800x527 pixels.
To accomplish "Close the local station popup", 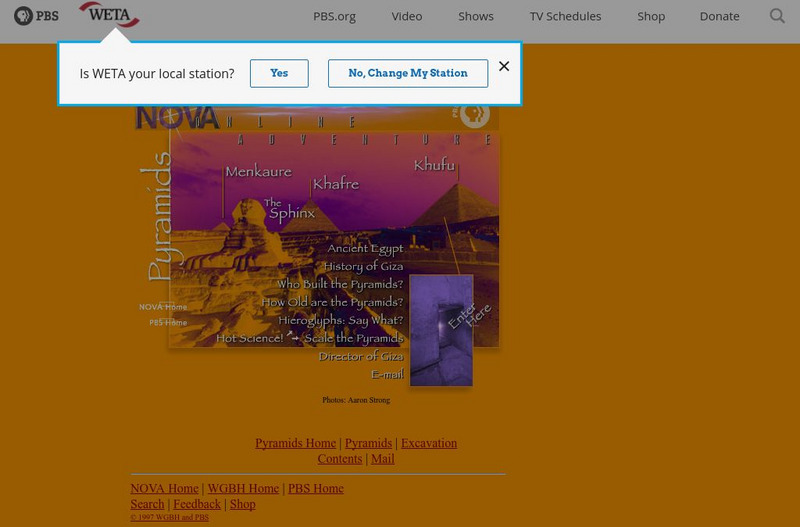I will [x=504, y=66].
